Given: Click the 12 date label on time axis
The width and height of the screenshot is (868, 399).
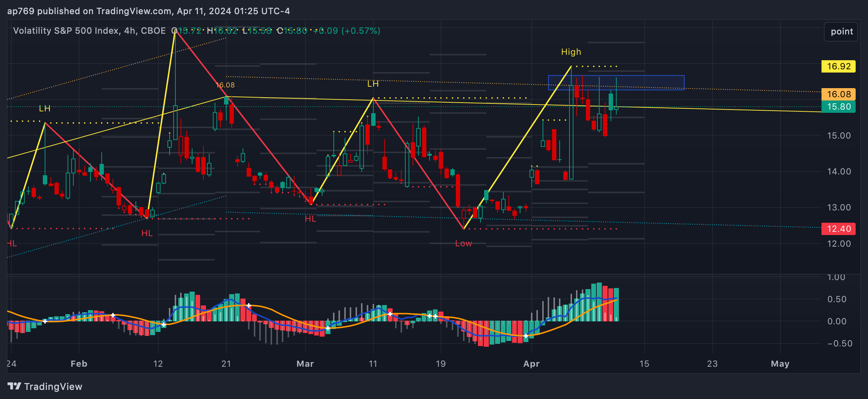Looking at the screenshot, I should [158, 364].
